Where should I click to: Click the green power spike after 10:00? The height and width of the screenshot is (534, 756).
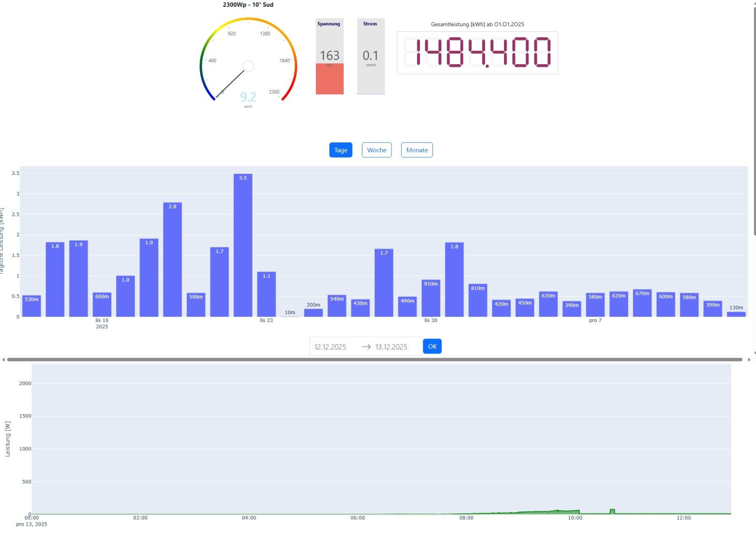tap(612, 512)
